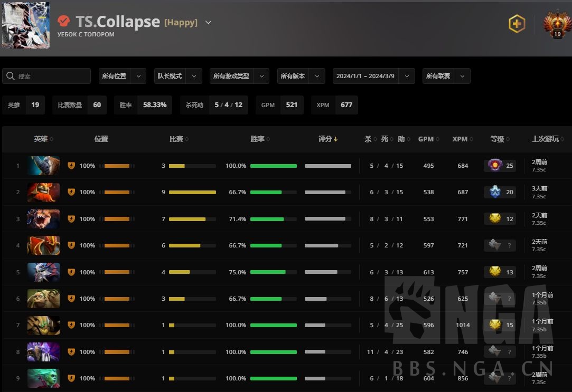Sort the table by the GPM column
The width and height of the screenshot is (572, 392).
pyautogui.click(x=425, y=139)
